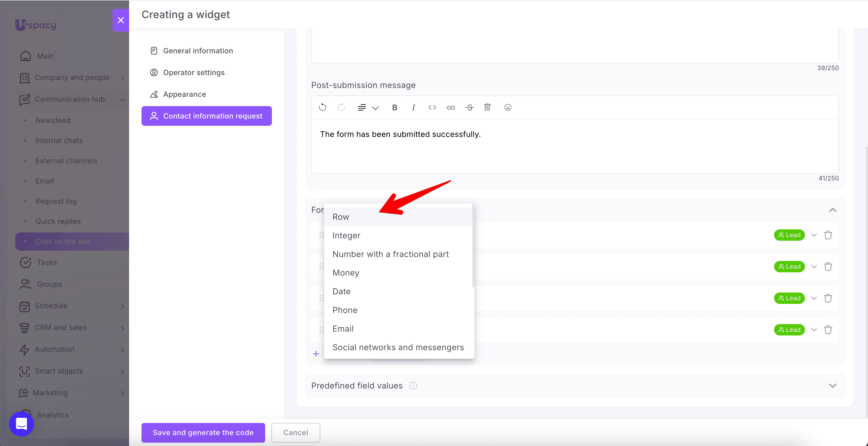
Task: Open Tasks in the sidebar
Action: [47, 263]
